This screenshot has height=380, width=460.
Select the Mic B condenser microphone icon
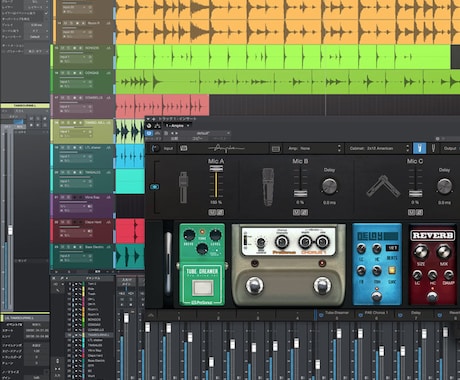pyautogui.click(x=268, y=187)
